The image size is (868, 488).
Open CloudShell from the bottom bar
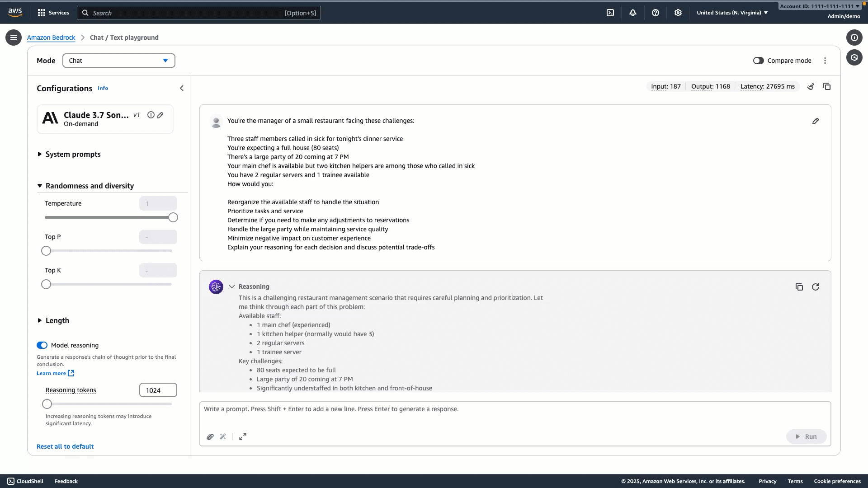pyautogui.click(x=25, y=481)
